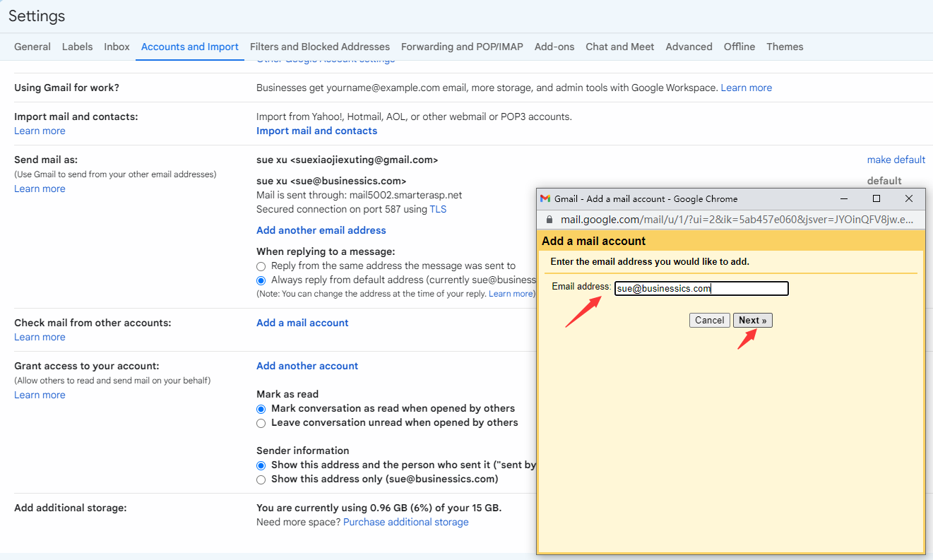Switch to Filters and Blocked Addresses tab
This screenshot has width=933, height=560.
coord(319,47)
